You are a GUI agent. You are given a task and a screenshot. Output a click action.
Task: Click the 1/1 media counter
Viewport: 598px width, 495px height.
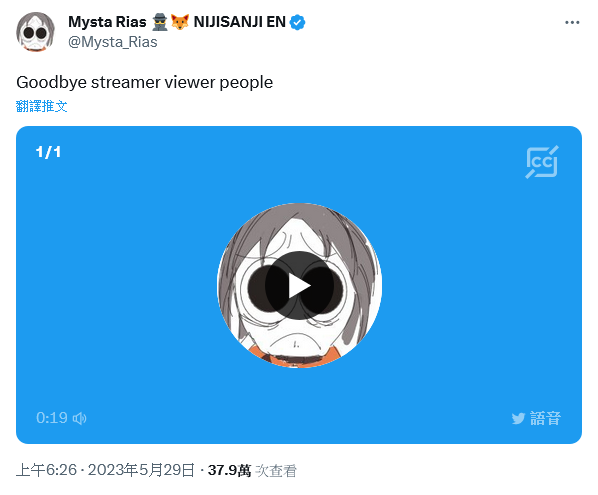pyautogui.click(x=48, y=152)
